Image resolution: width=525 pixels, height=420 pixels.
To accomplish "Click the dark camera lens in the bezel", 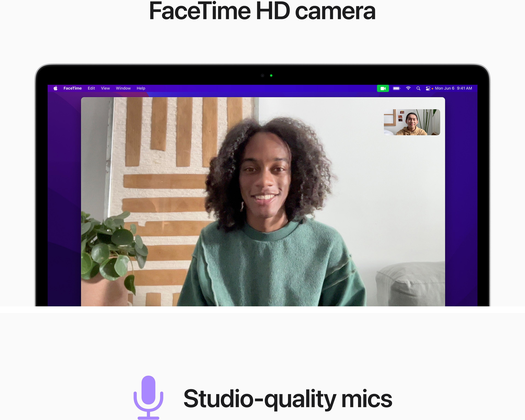I will pos(262,75).
